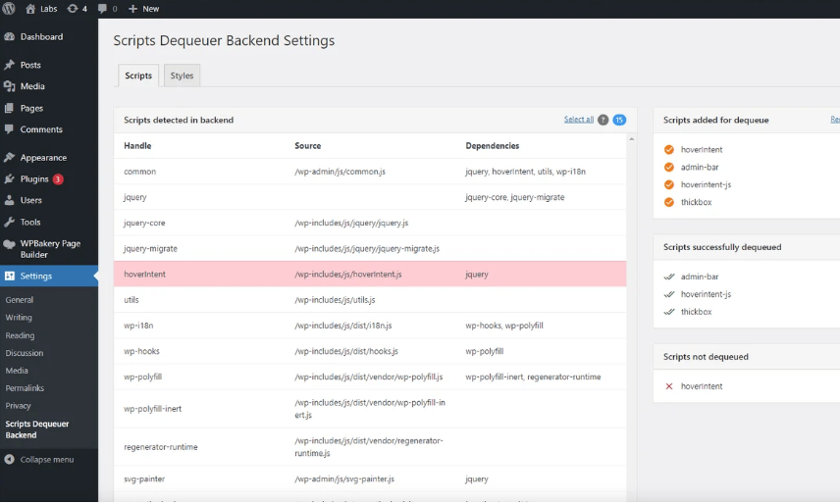
Task: Click the Select all link
Action: point(578,120)
